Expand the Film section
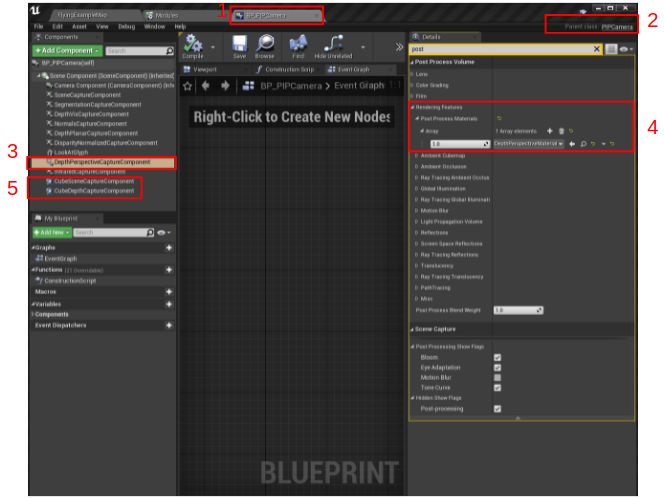The image size is (664, 498). point(412,96)
